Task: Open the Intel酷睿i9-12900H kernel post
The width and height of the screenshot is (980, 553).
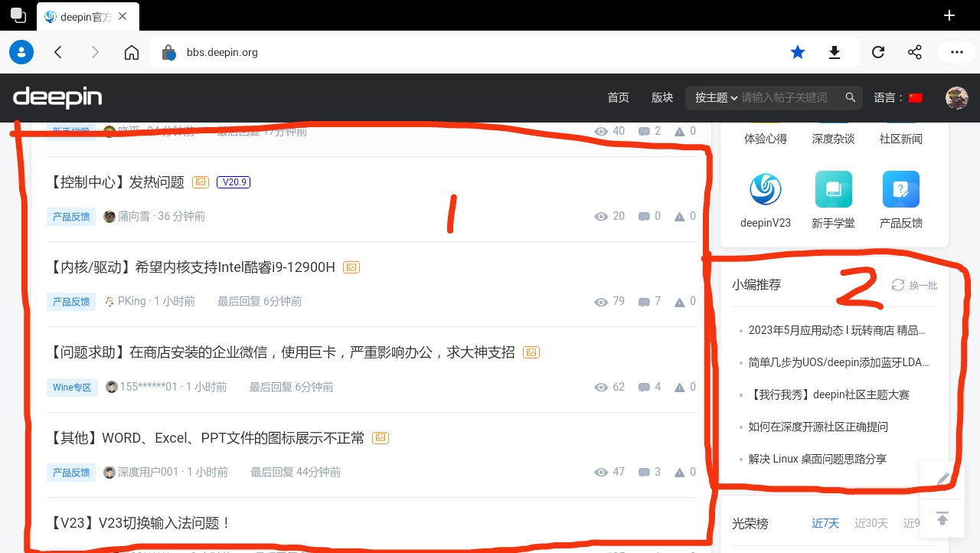Action: click(x=194, y=267)
